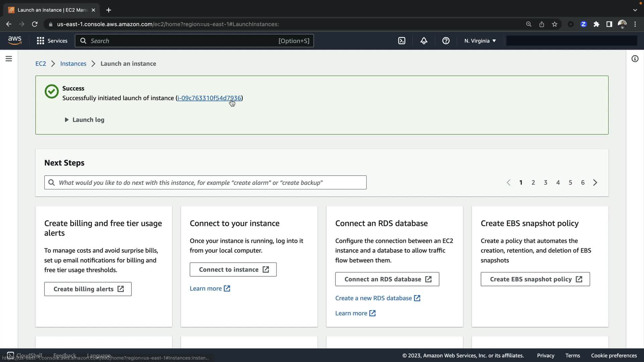The width and height of the screenshot is (644, 362).
Task: Click the help question mark icon
Action: (446, 41)
